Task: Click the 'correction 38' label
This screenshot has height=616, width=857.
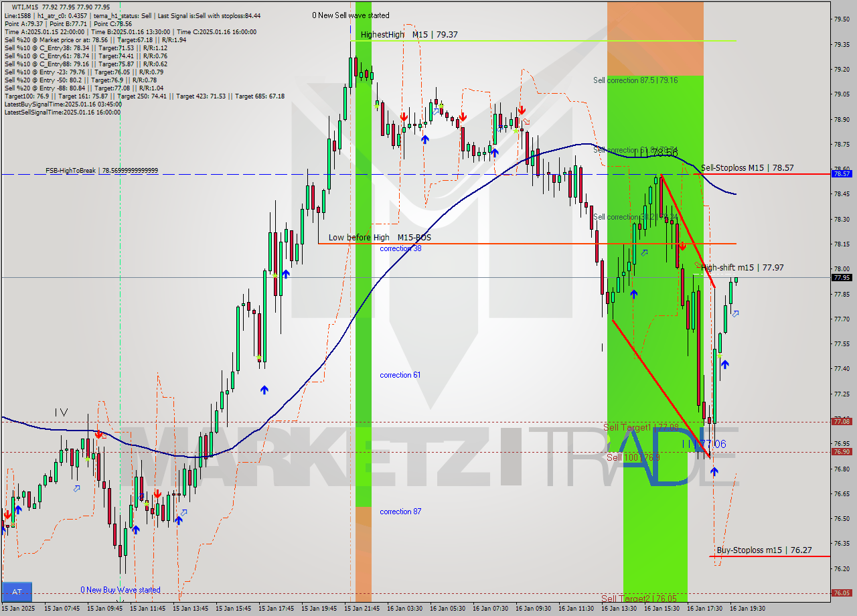Action: click(x=401, y=248)
